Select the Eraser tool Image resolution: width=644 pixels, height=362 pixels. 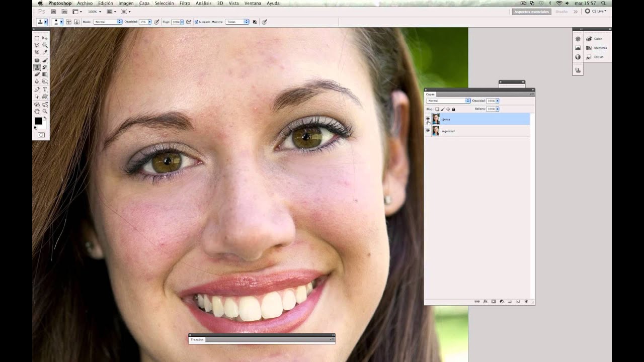pos(37,74)
